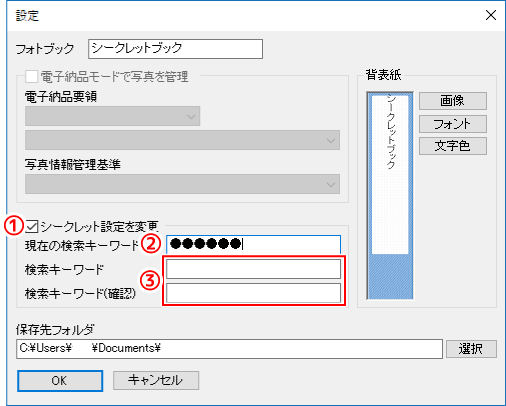
Task: Open the 写真情報管理基準 dropdown
Action: pyautogui.click(x=182, y=184)
